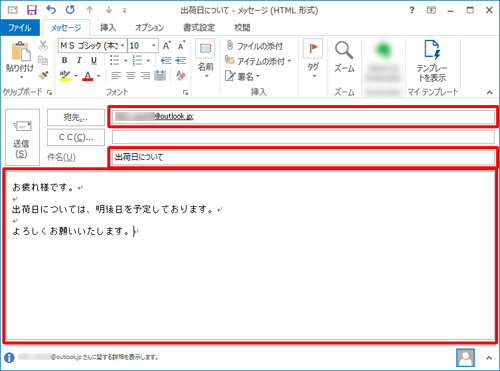Click the 送信 send button
Screen dimensions: 500x371
pos(22,137)
